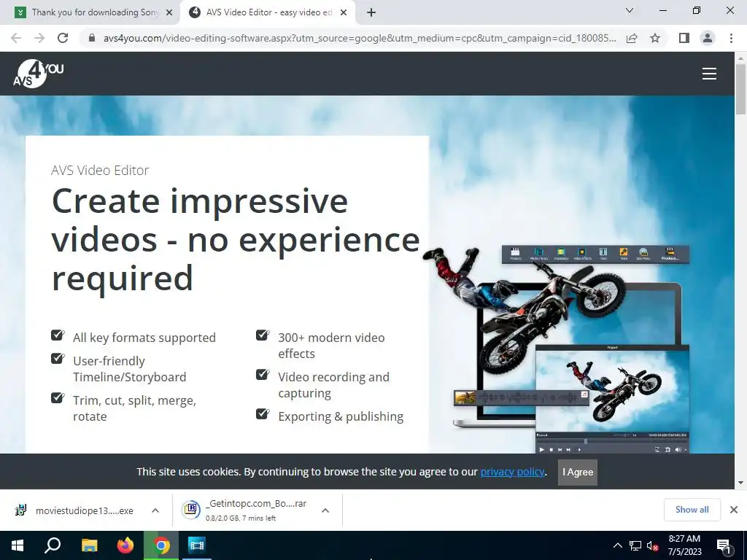
Task: Close the downloads bar
Action: tap(734, 510)
